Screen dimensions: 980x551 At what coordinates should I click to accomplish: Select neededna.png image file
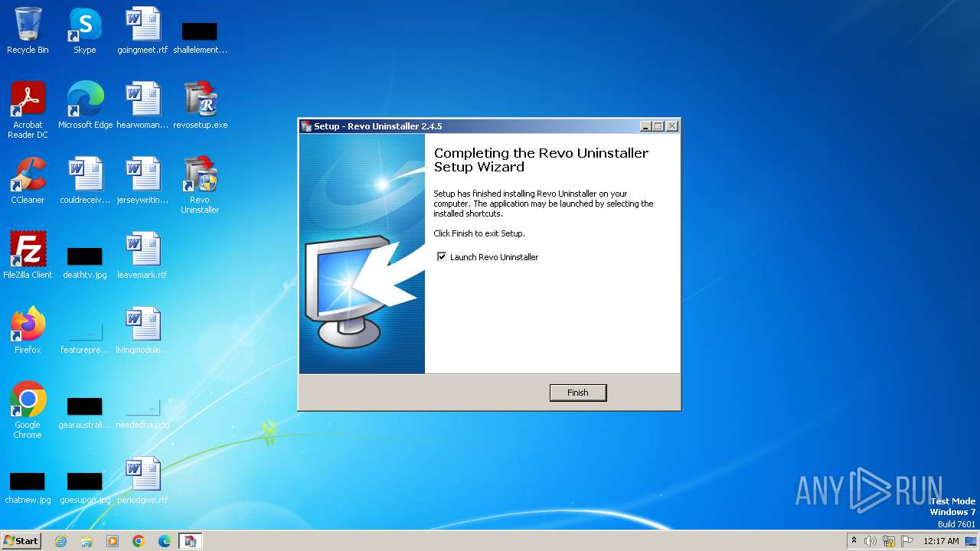pyautogui.click(x=142, y=412)
